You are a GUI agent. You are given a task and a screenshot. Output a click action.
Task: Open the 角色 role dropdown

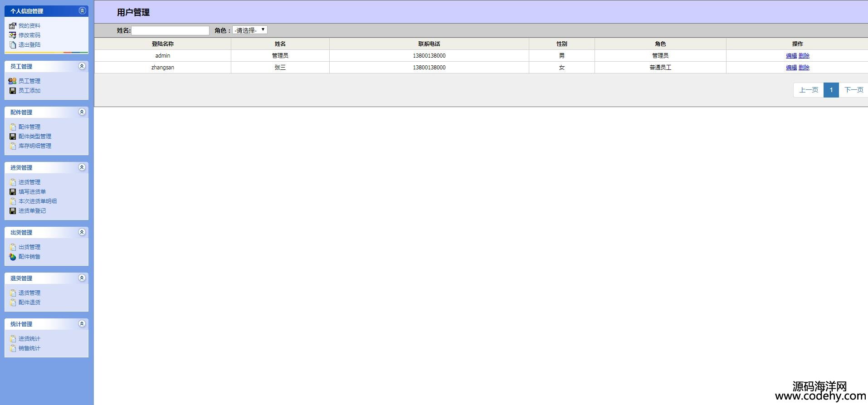(249, 30)
